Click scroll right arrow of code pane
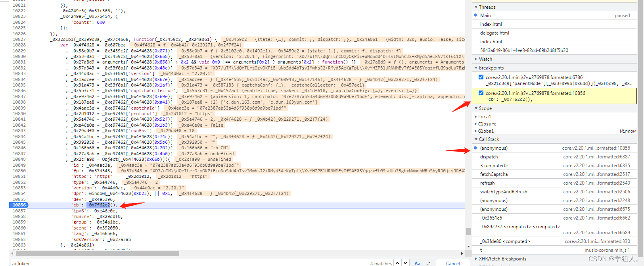Screen dimensions: 644x266 462,253
